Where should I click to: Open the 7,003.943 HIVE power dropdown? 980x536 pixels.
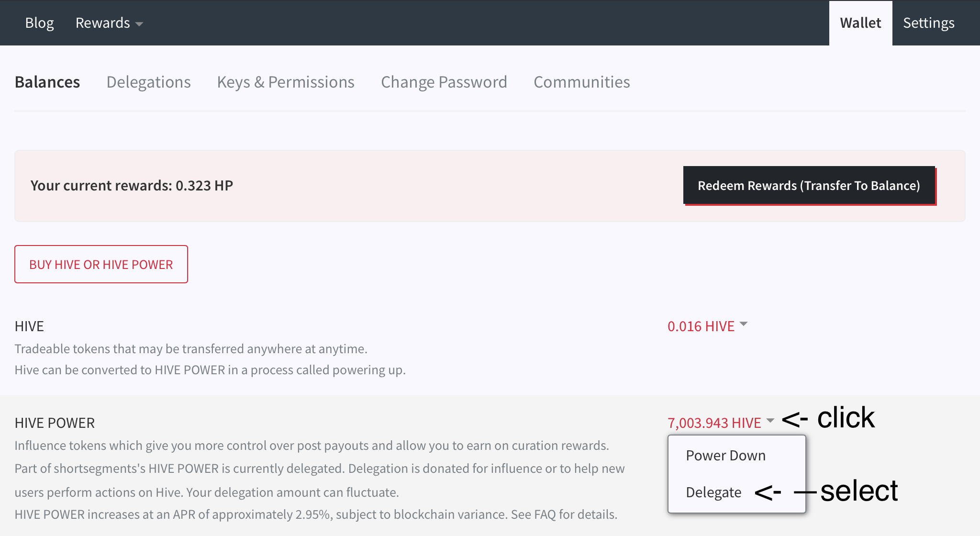click(x=721, y=423)
